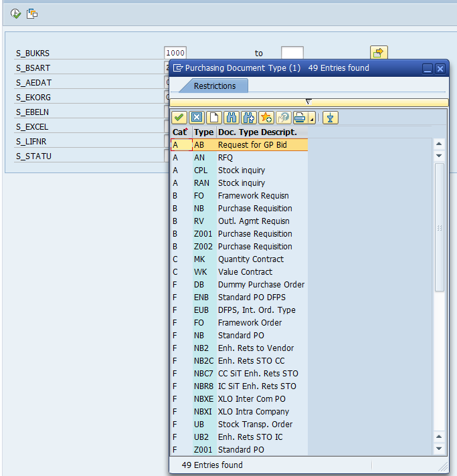Select the 'RFQ' entry
The width and height of the screenshot is (457, 476).
[x=240, y=158]
